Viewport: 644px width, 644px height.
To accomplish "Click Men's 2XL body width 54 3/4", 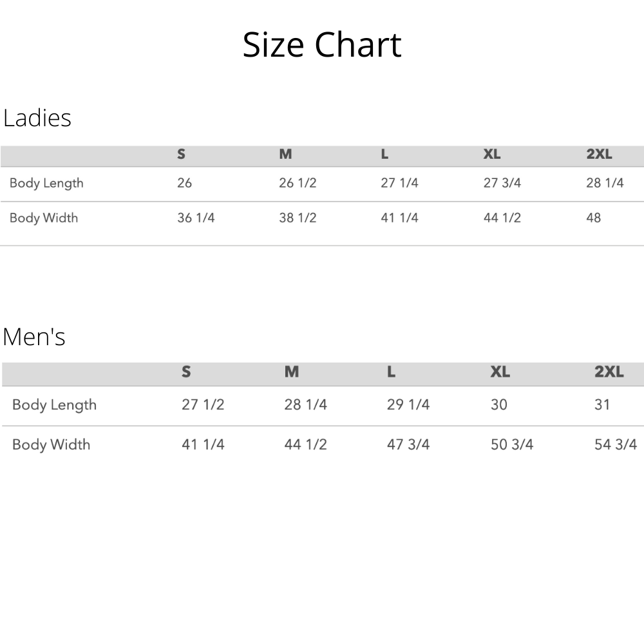I will [x=616, y=444].
